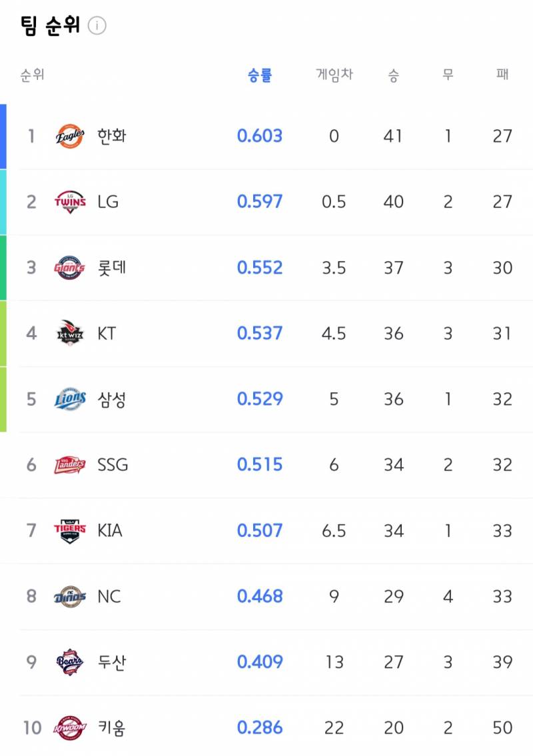
Task: Tap the NC Dinos team logo
Action: pos(70,596)
